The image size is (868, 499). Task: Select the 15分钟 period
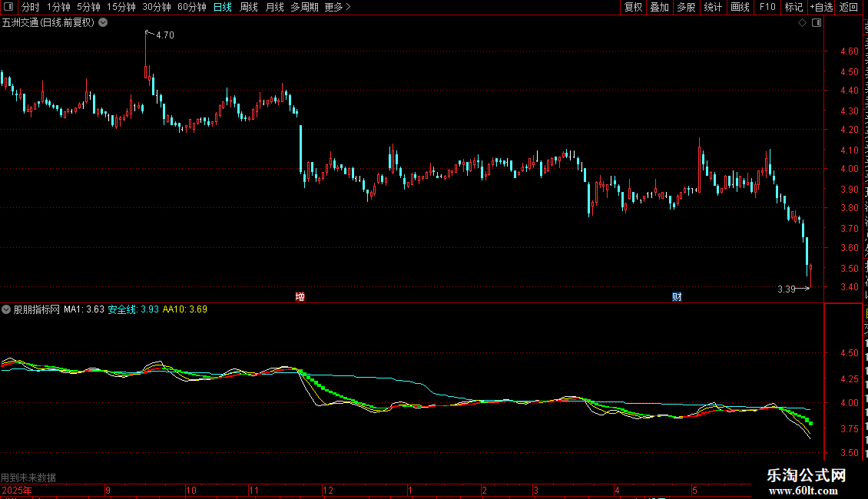[x=121, y=7]
